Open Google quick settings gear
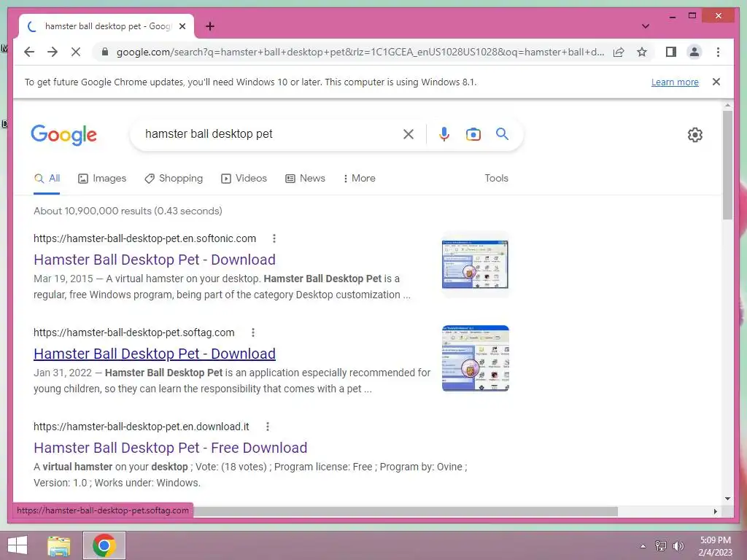 pyautogui.click(x=695, y=135)
